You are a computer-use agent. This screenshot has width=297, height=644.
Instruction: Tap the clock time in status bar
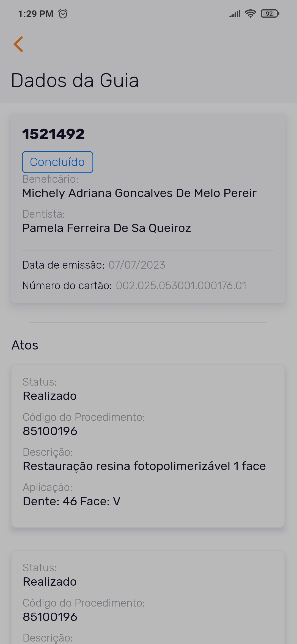(36, 14)
